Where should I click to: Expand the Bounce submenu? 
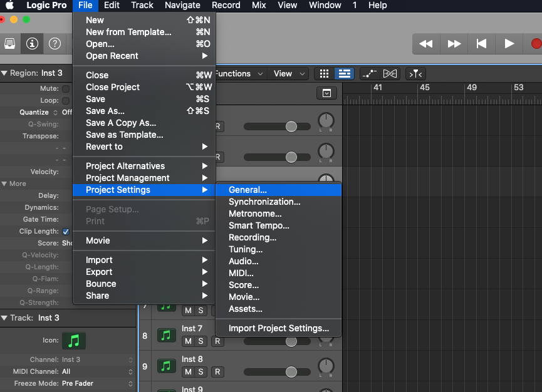[144, 284]
